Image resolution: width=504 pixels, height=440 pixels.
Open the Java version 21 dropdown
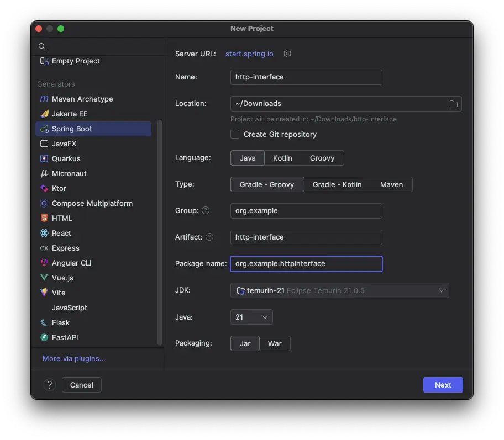(x=251, y=317)
